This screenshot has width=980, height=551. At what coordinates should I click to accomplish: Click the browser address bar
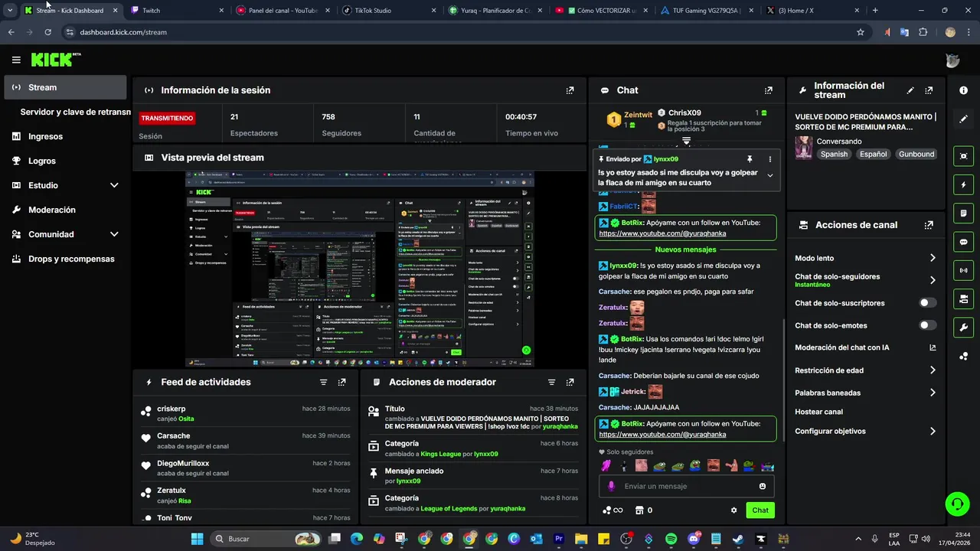pos(459,32)
